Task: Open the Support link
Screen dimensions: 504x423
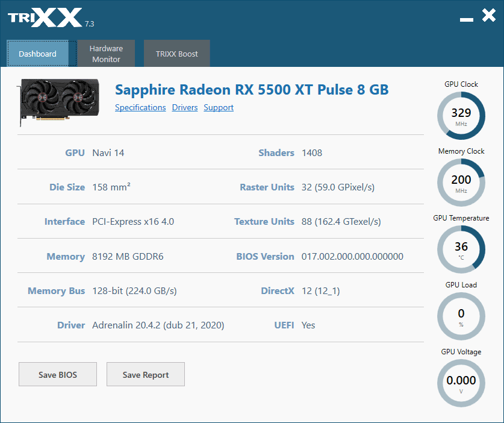Action: 219,107
